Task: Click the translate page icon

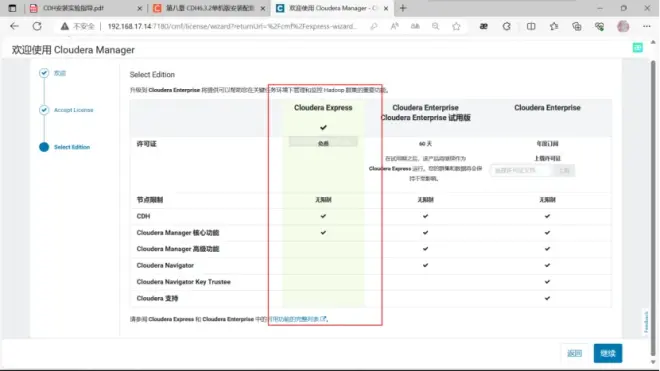Action: [x=415, y=26]
